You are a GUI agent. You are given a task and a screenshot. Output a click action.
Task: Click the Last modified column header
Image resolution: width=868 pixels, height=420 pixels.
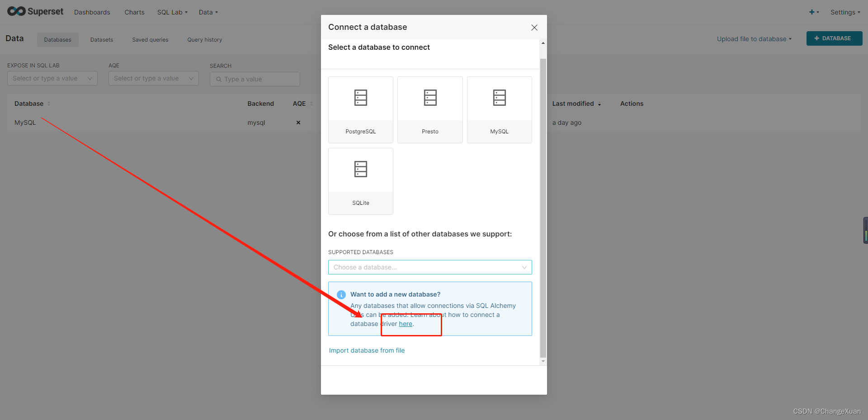pos(573,104)
